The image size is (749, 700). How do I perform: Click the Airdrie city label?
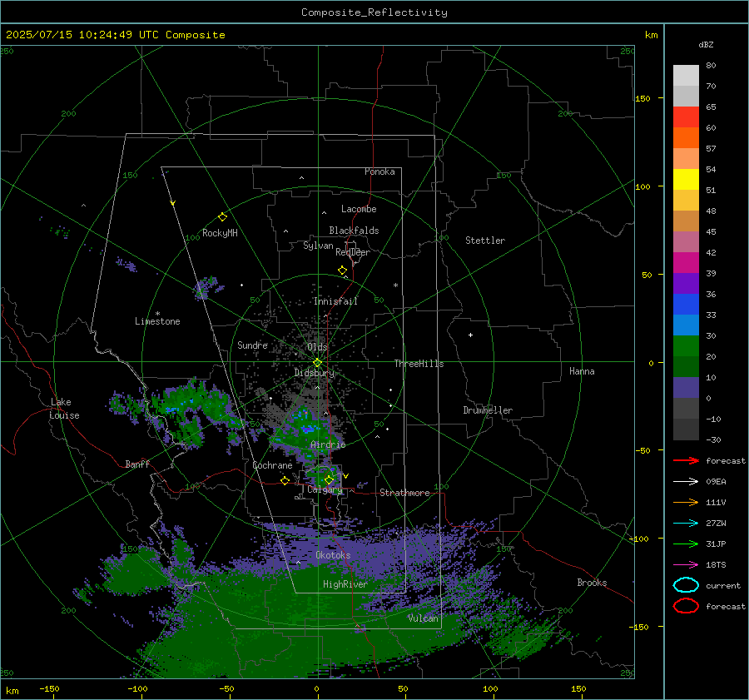(328, 444)
